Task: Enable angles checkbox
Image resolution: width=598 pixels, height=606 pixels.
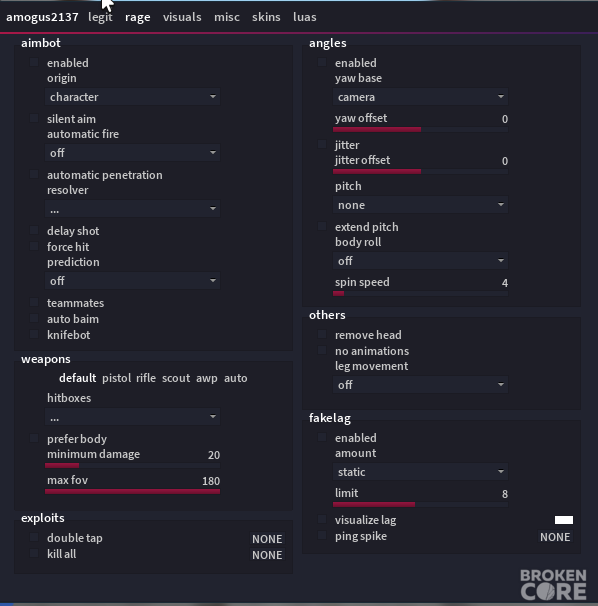Action: tap(322, 62)
